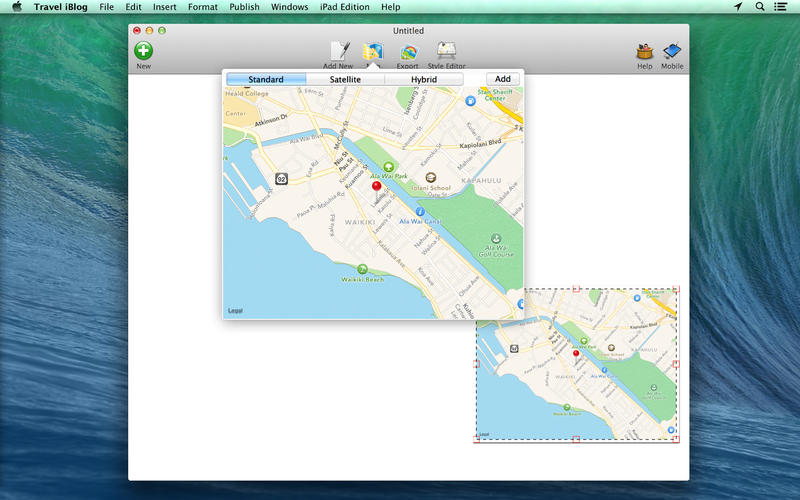This screenshot has height=500, width=800.
Task: Click the Atkinson Dr street label
Action: coord(271,120)
